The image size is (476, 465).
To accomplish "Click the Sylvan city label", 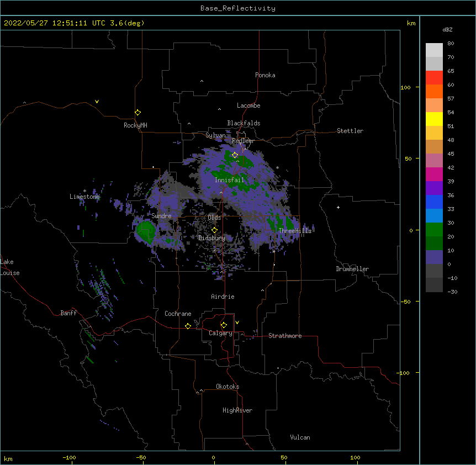I will (x=215, y=135).
